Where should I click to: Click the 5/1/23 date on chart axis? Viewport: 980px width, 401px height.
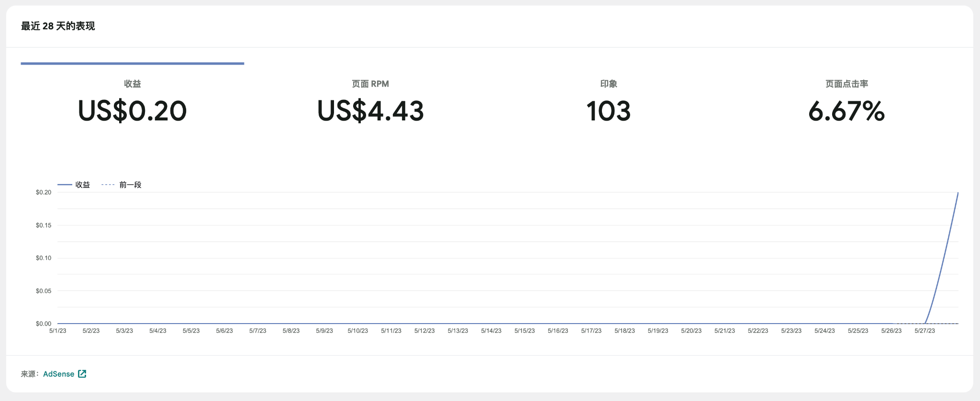(58, 331)
